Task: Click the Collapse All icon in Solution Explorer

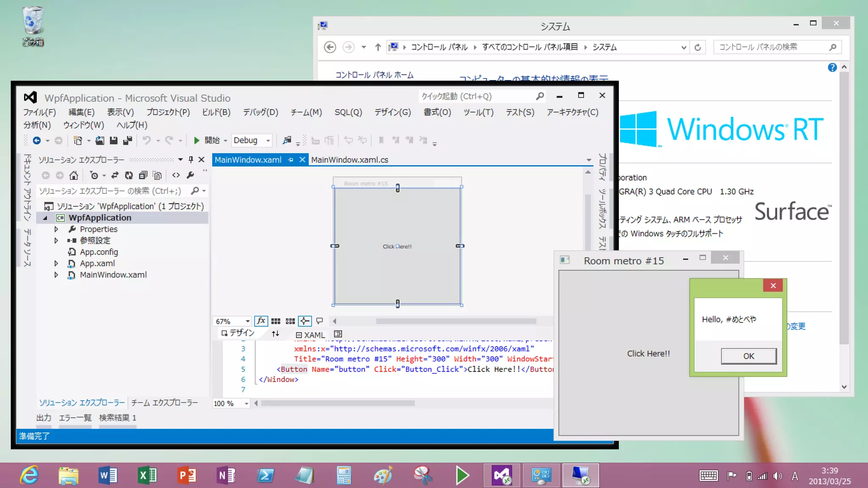Action: point(143,175)
